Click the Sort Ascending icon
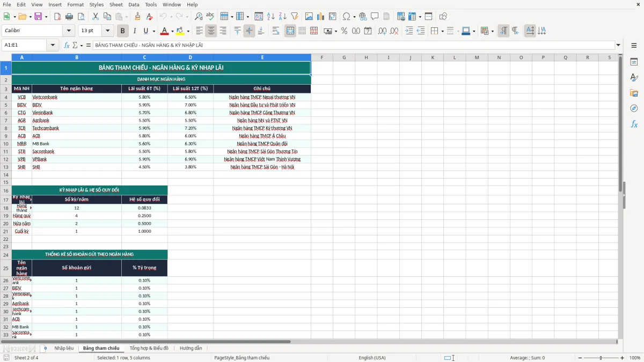The height and width of the screenshot is (362, 644). click(x=271, y=17)
